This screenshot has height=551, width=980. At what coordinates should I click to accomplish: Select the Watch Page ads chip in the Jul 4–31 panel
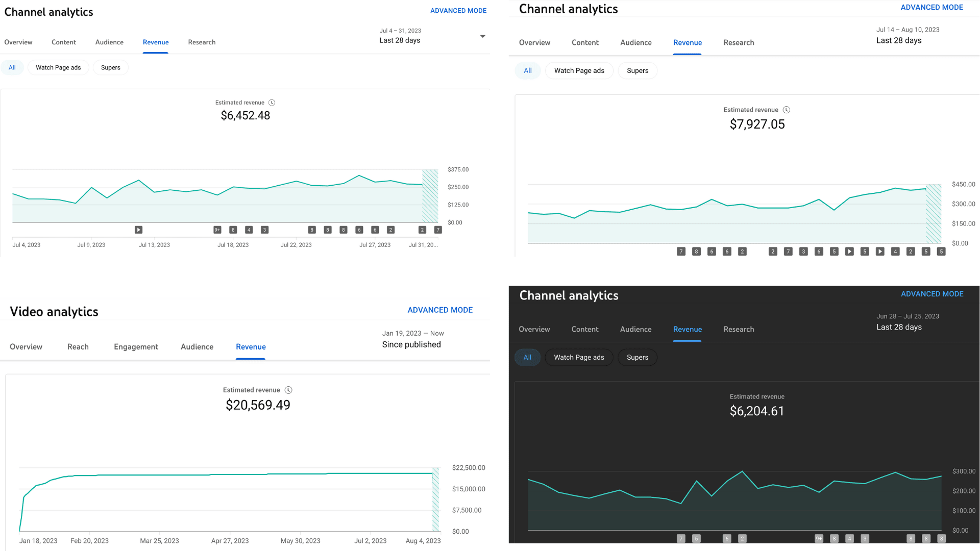click(58, 67)
